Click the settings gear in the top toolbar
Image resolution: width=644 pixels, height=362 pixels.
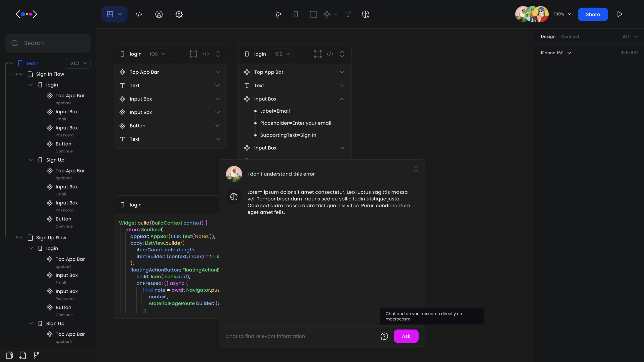179,14
